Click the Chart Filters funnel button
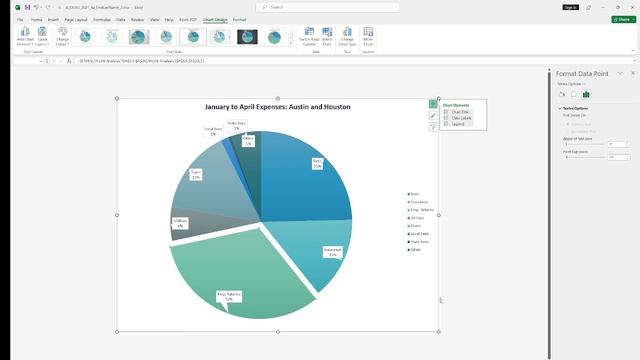This screenshot has height=360, width=640. click(433, 128)
